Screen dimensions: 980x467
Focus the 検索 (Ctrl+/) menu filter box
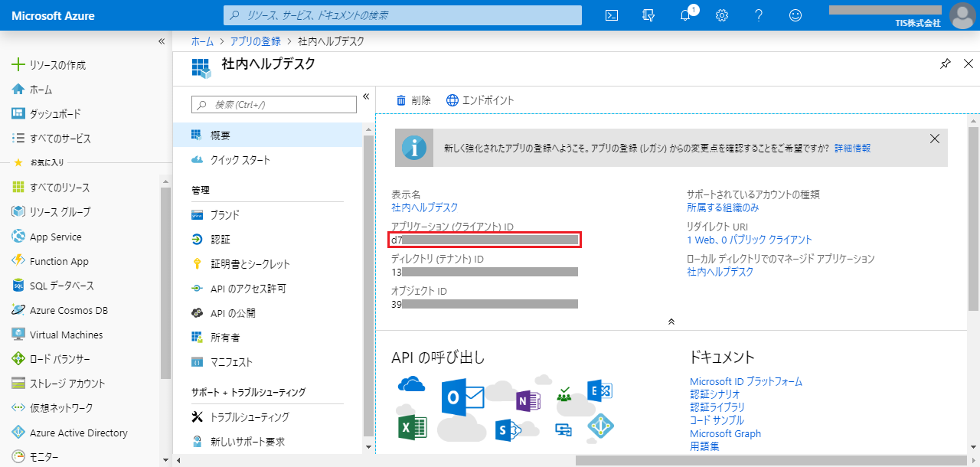coord(273,104)
